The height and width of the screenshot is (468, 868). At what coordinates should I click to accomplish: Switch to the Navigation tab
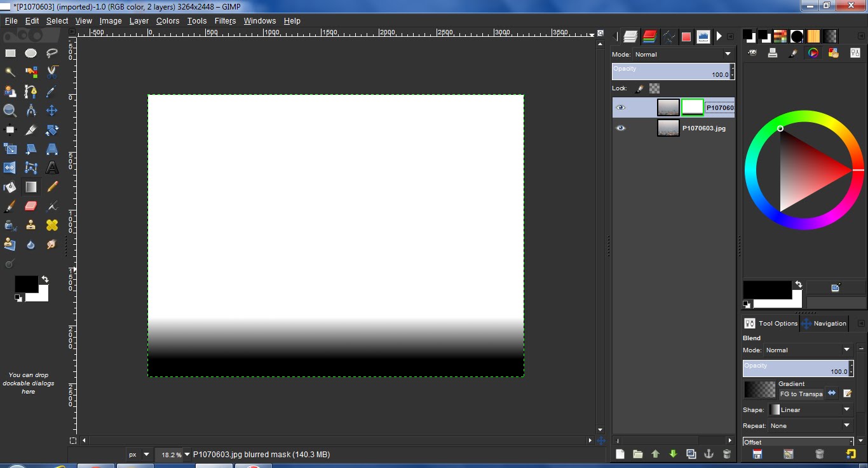coord(824,323)
